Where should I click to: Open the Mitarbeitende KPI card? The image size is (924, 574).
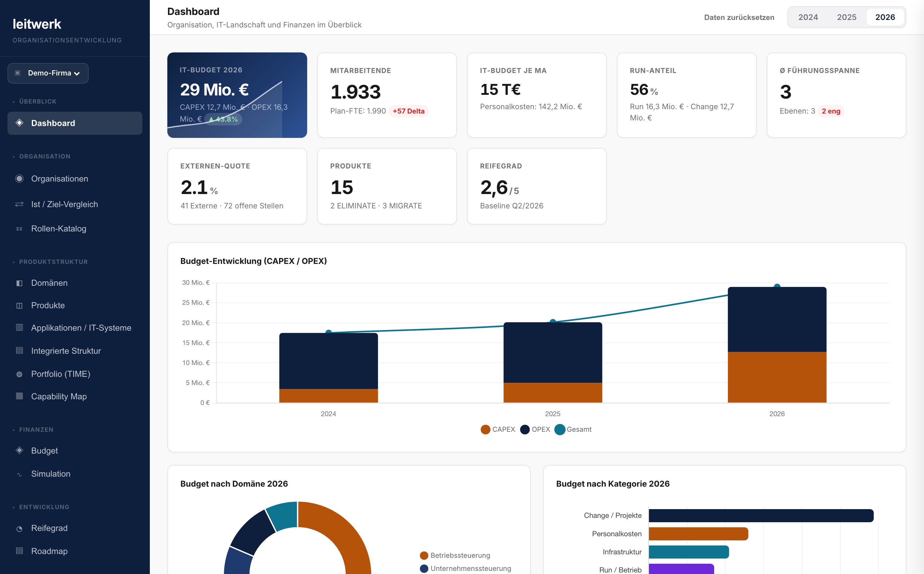click(387, 95)
